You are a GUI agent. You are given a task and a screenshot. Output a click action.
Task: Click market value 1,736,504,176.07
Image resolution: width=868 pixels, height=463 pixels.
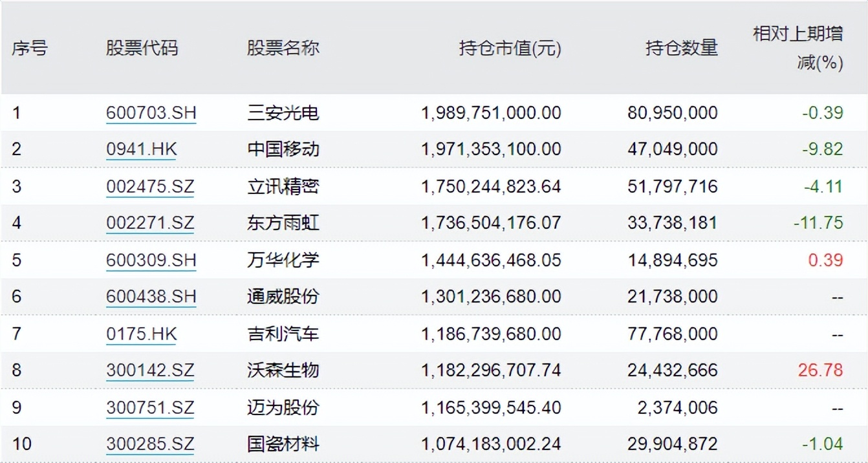tap(492, 223)
